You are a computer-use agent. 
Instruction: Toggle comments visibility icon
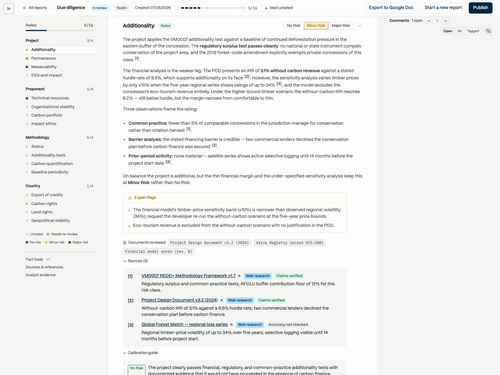point(488,31)
